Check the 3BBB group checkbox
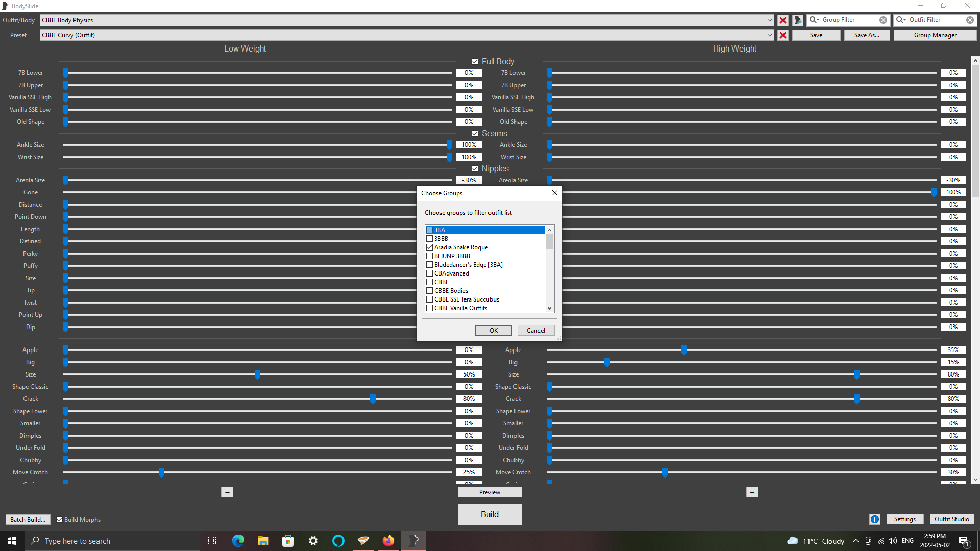980x551 pixels. point(430,239)
